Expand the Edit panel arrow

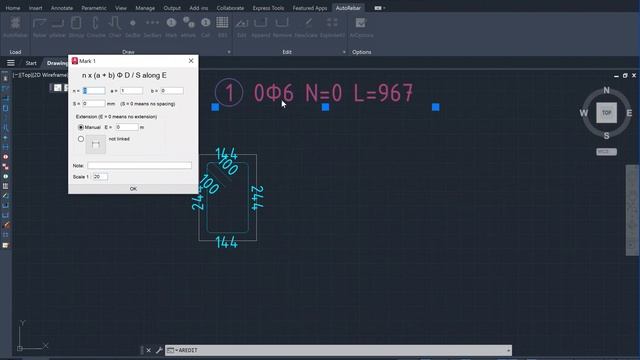click(x=344, y=52)
